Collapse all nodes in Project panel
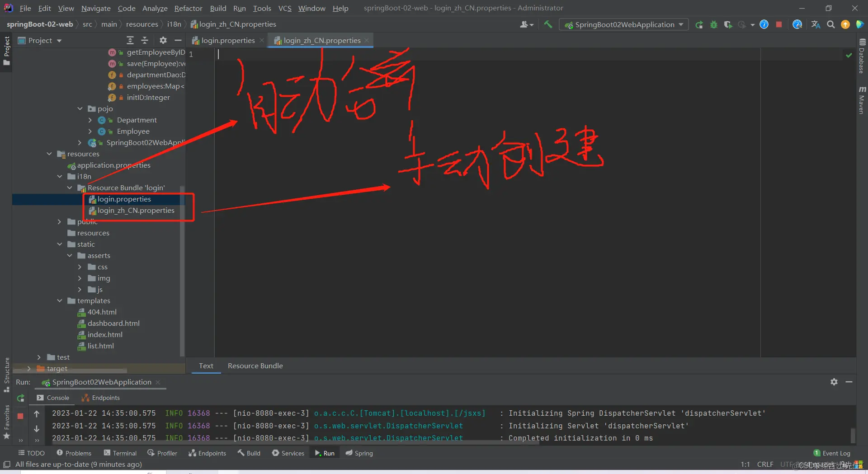The width and height of the screenshot is (868, 474). [145, 40]
